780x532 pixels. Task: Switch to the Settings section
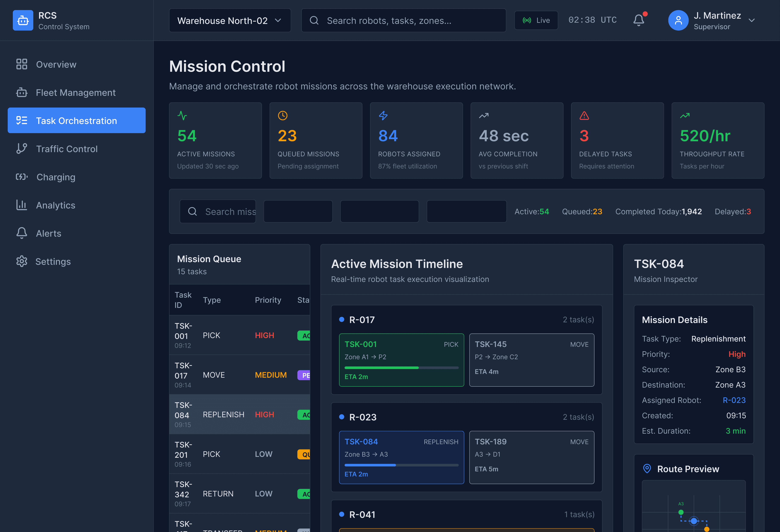click(x=53, y=261)
